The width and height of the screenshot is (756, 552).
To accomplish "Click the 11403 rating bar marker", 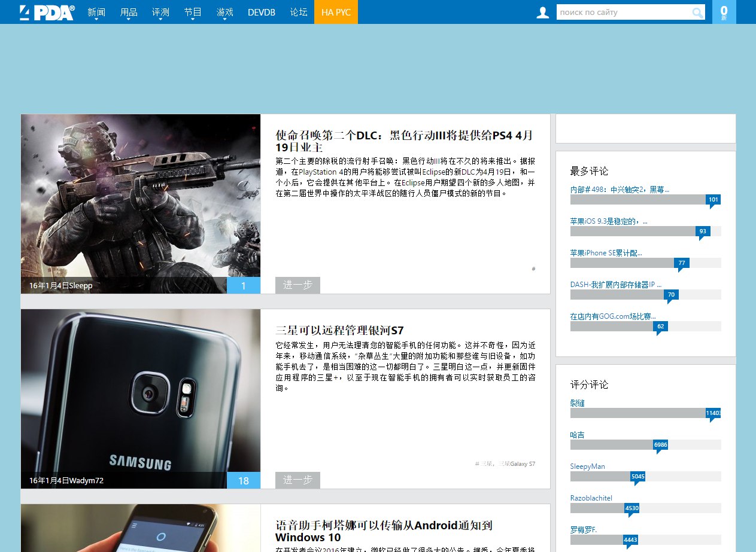I will pos(713,414).
